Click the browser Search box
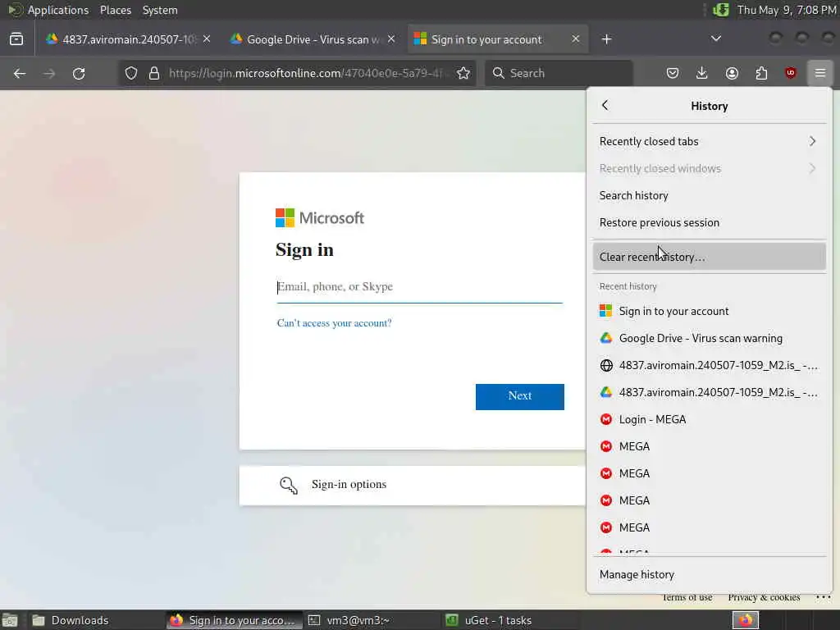This screenshot has width=840, height=630. [559, 73]
